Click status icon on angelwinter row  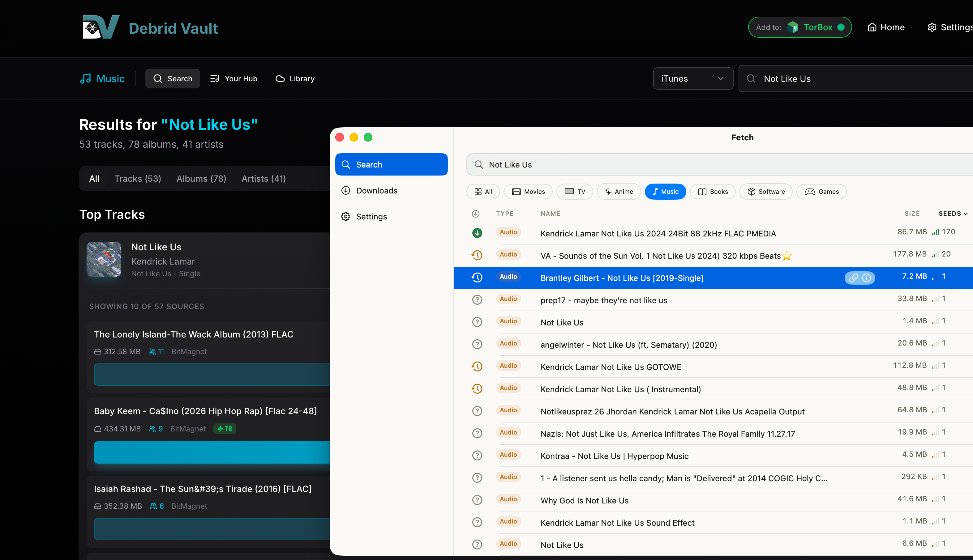coord(477,344)
